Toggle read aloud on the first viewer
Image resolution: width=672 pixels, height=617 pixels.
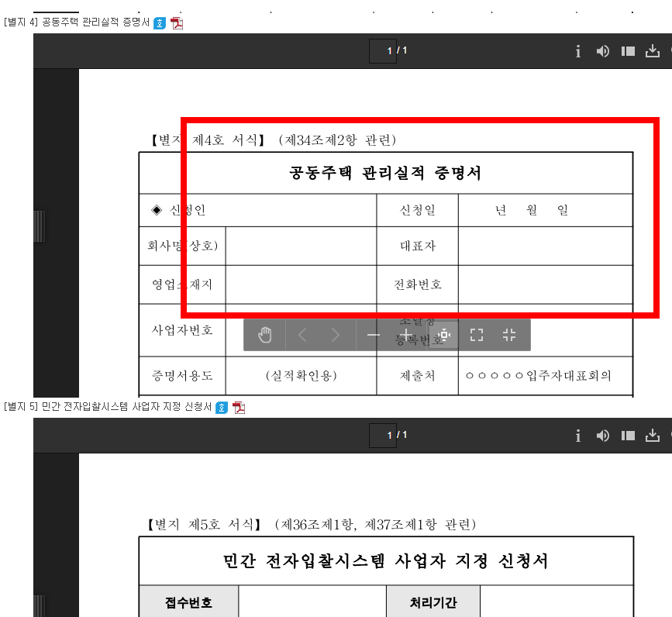602,50
